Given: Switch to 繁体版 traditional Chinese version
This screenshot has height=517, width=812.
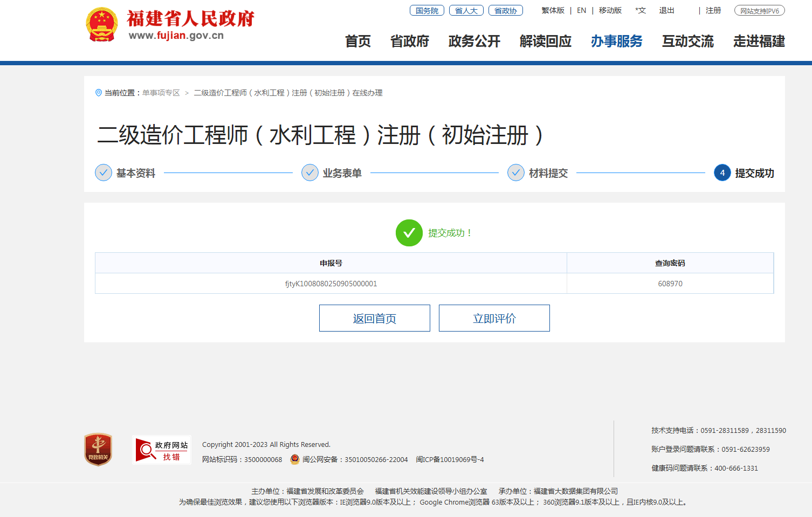Looking at the screenshot, I should point(553,10).
